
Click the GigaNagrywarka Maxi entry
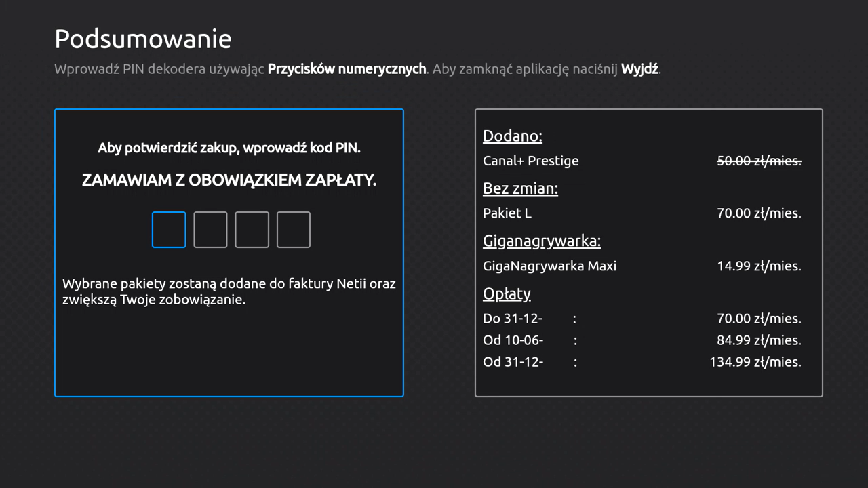[549, 266]
